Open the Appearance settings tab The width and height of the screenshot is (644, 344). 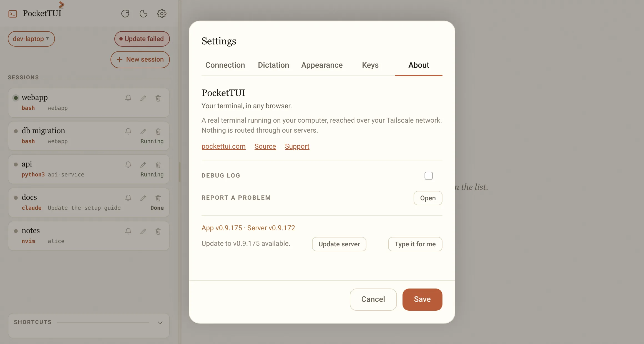[x=322, y=65]
